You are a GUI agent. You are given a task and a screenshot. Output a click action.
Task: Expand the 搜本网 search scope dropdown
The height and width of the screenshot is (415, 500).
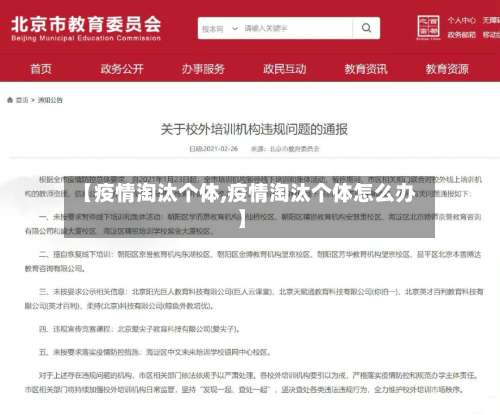click(220, 28)
